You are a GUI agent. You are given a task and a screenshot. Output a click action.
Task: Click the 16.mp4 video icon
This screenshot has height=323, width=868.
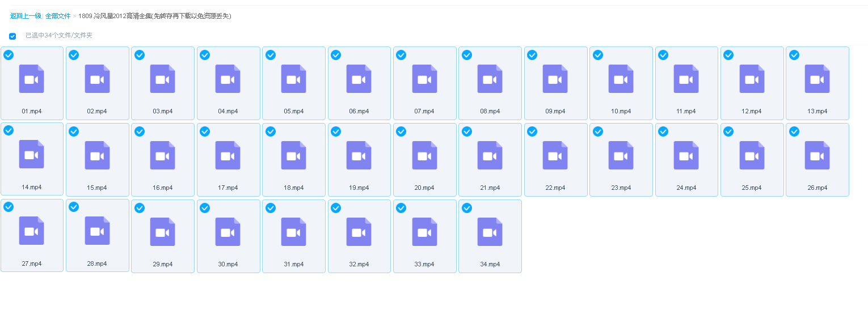(x=163, y=155)
